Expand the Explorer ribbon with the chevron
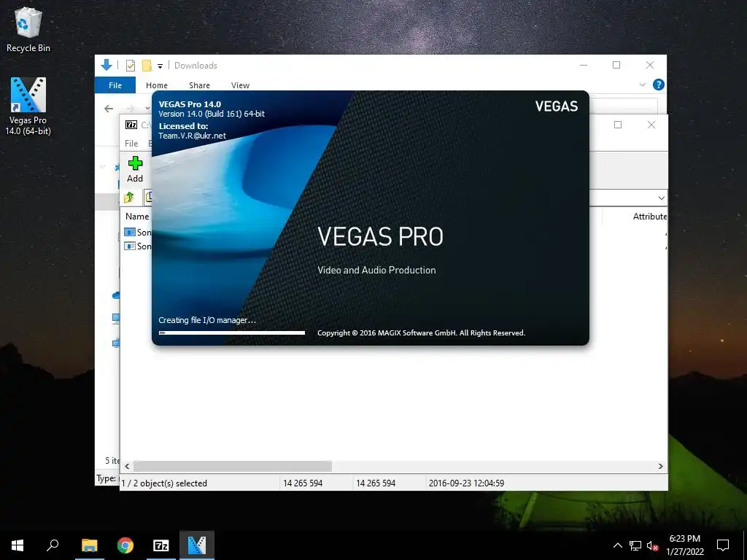 (x=642, y=85)
